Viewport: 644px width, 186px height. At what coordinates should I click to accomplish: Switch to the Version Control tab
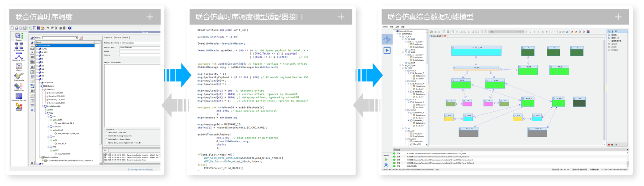122,38
